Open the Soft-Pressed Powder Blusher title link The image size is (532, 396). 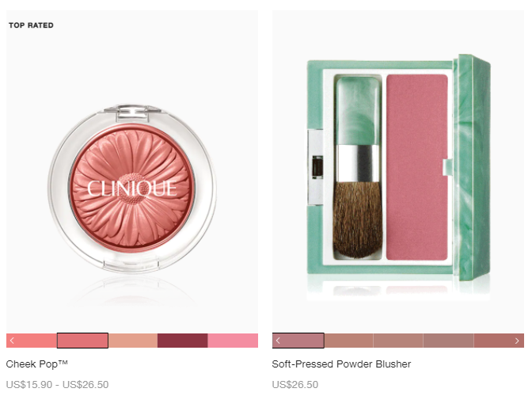click(x=341, y=364)
